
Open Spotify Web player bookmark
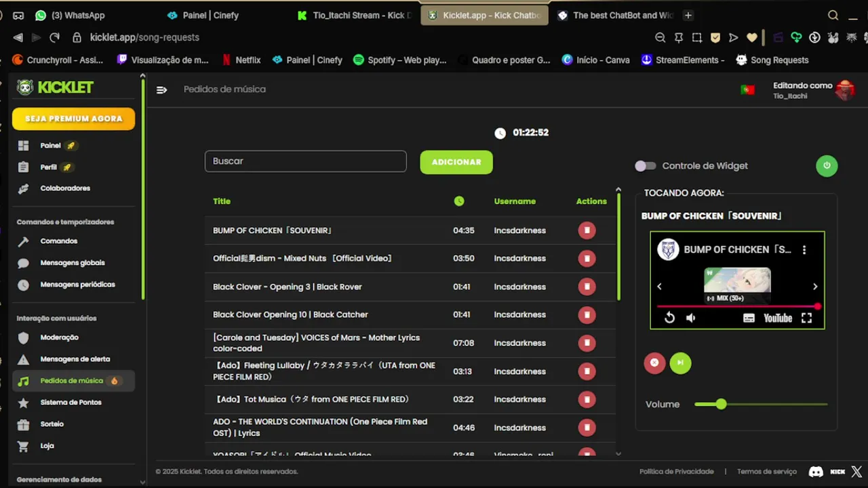(400, 60)
